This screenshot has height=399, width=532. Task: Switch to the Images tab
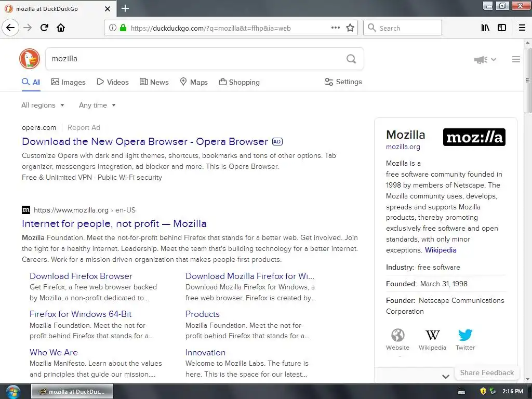coord(68,82)
